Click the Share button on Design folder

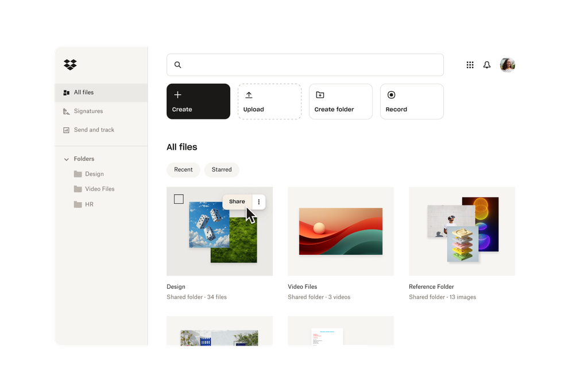point(237,201)
